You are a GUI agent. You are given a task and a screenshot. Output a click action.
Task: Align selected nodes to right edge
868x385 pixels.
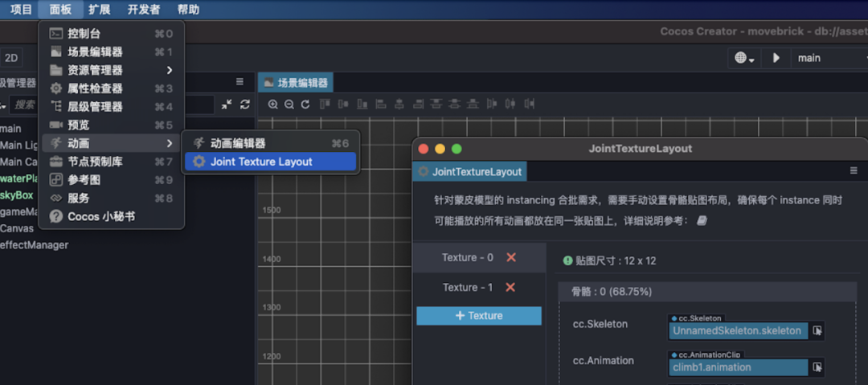click(419, 104)
